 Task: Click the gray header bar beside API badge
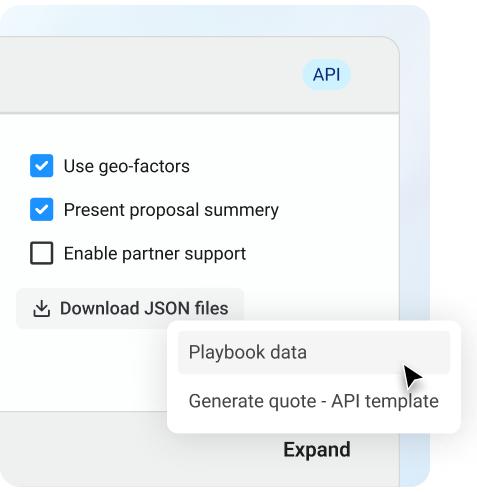150,75
